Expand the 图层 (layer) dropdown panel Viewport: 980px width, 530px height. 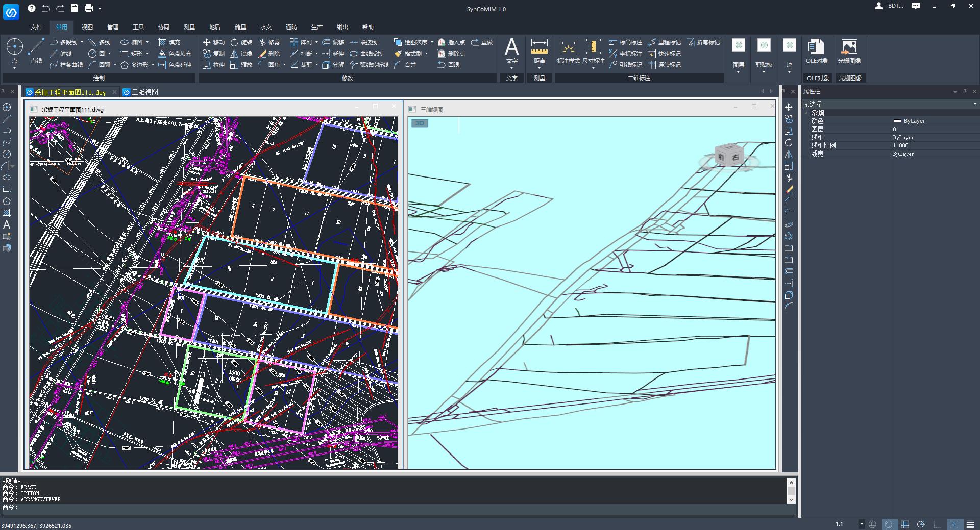pyautogui.click(x=738, y=66)
